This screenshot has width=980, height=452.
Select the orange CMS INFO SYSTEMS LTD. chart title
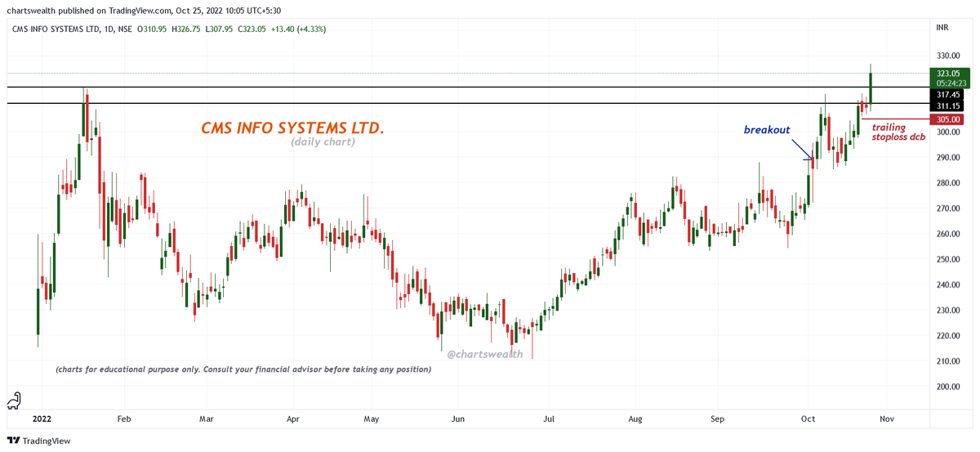coord(292,129)
